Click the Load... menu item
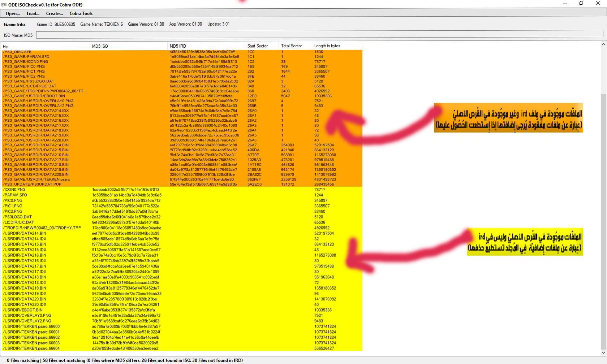 click(x=33, y=14)
